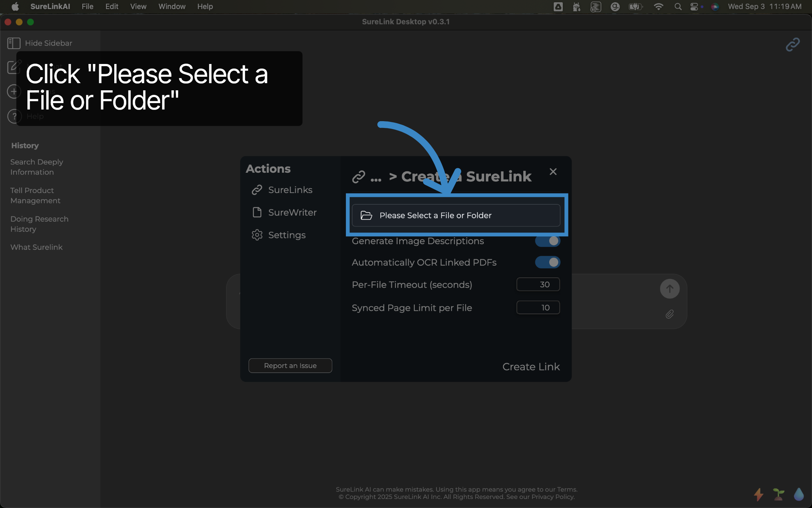Viewport: 812px width, 508px height.
Task: Expand the breadcrumb ellipsis in the dialog
Action: (x=376, y=179)
